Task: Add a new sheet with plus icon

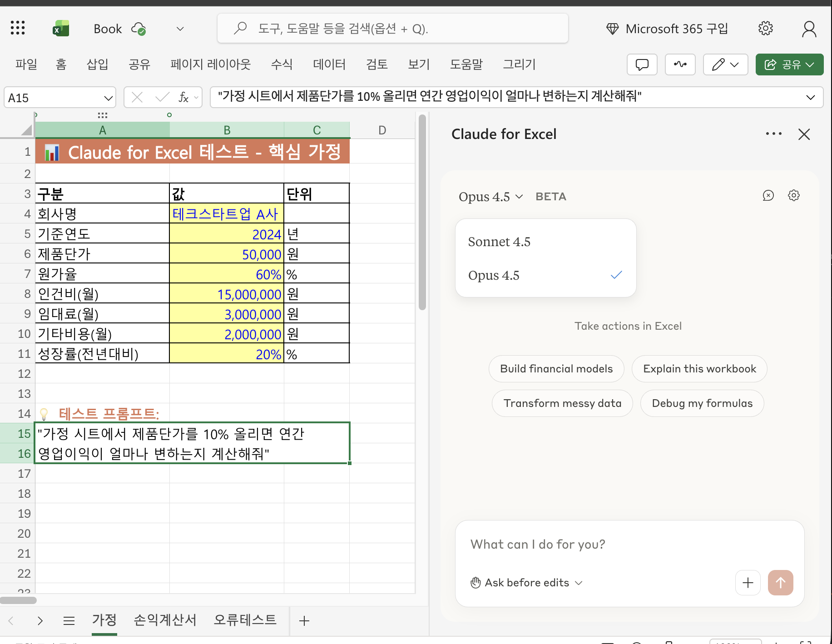Action: pyautogui.click(x=304, y=620)
